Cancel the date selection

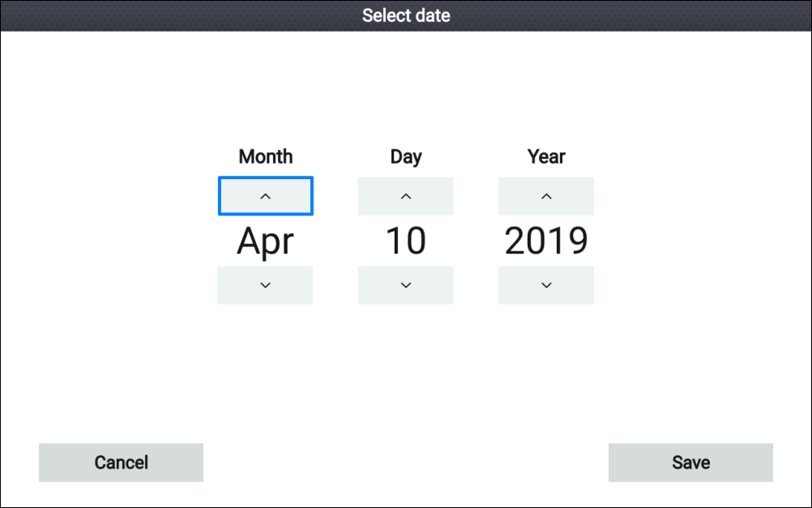coord(122,463)
